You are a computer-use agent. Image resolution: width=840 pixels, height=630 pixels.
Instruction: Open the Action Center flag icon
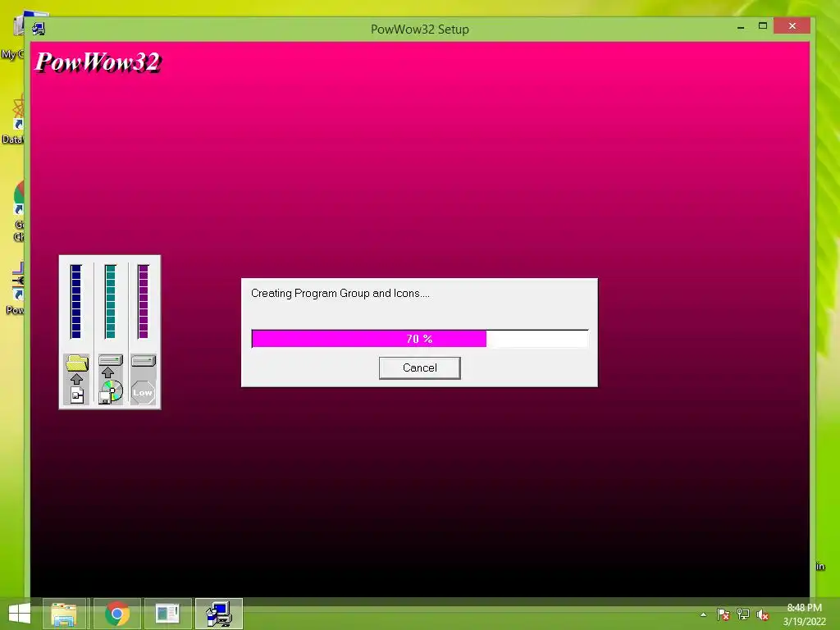(x=724, y=614)
